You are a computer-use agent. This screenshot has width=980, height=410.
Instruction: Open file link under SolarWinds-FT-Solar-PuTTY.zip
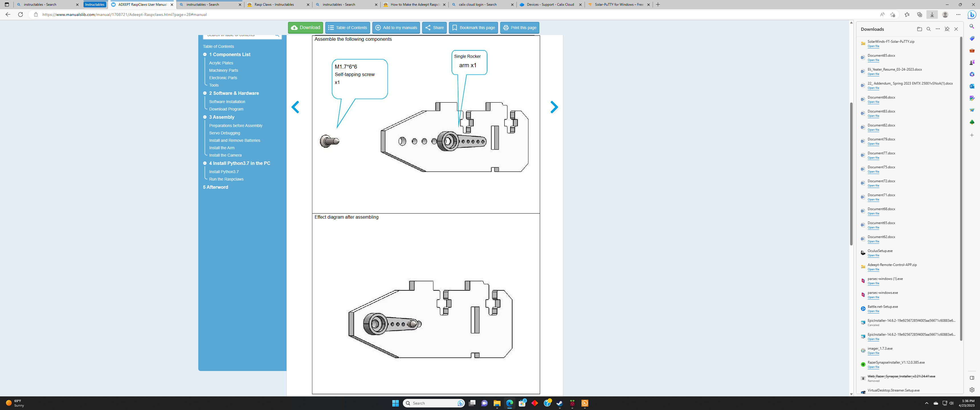873,46
